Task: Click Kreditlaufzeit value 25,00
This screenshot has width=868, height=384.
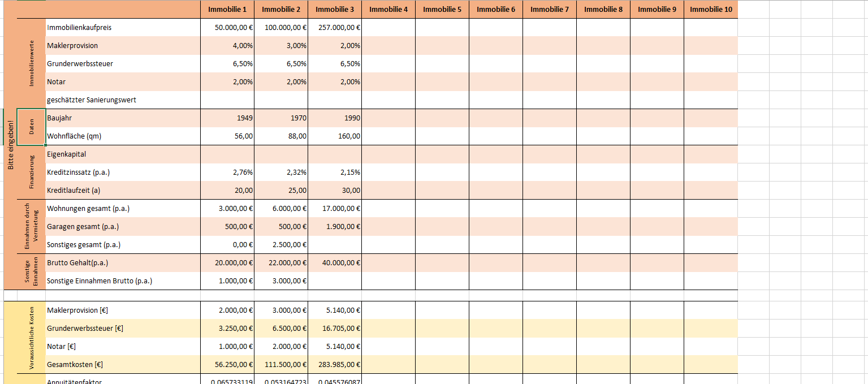Action: coord(281,190)
